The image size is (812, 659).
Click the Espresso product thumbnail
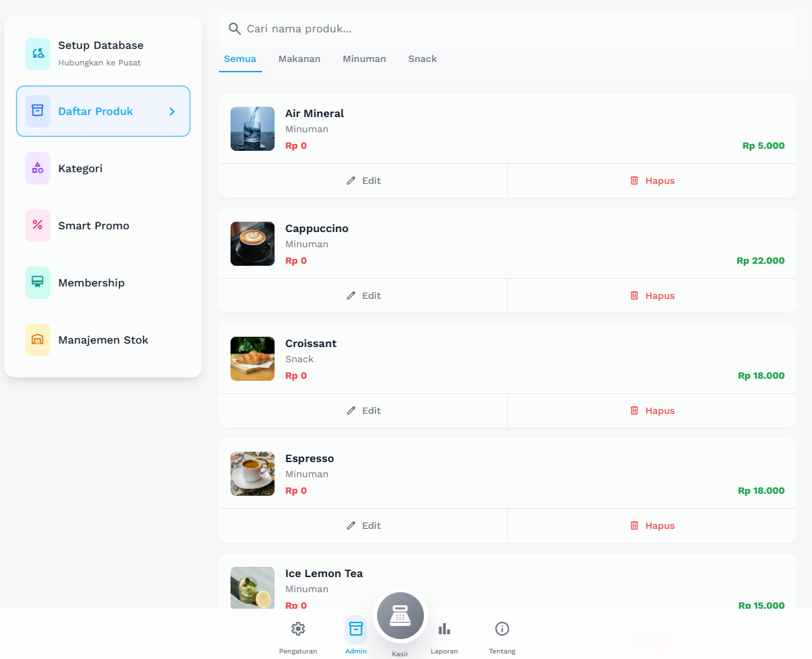click(x=252, y=474)
